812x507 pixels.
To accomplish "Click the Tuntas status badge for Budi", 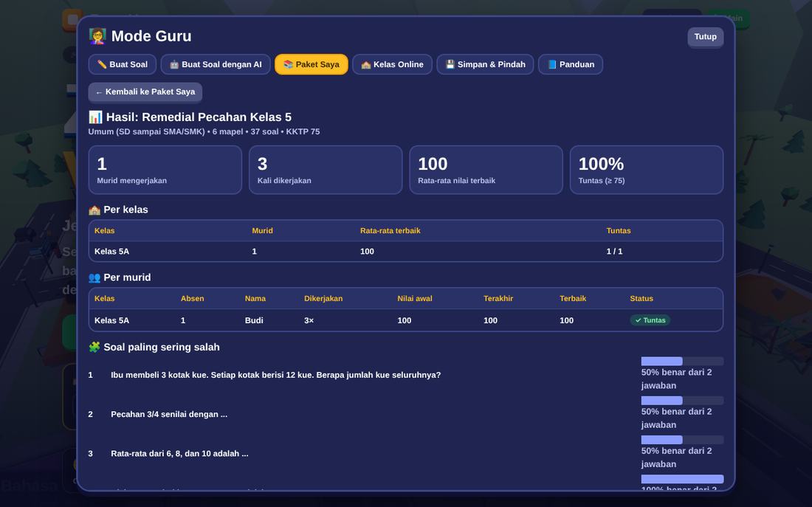I will coord(650,320).
